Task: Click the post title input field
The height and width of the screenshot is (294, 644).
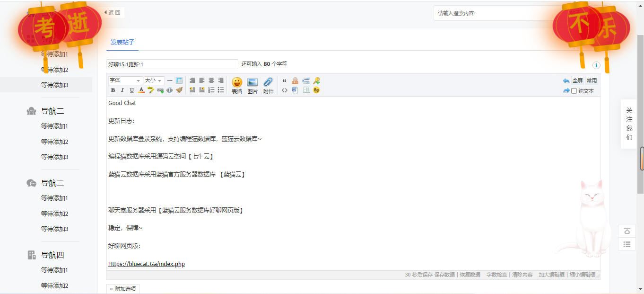Action: click(173, 64)
